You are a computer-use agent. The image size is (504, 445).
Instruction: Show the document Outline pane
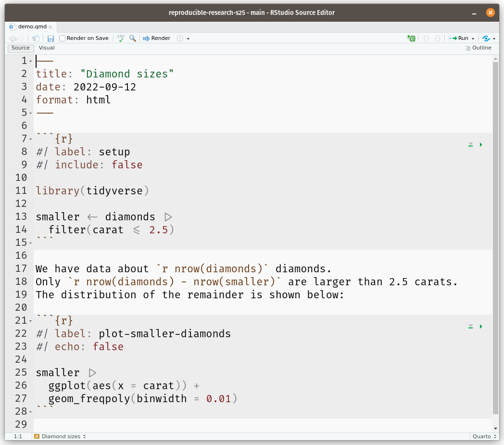[478, 48]
